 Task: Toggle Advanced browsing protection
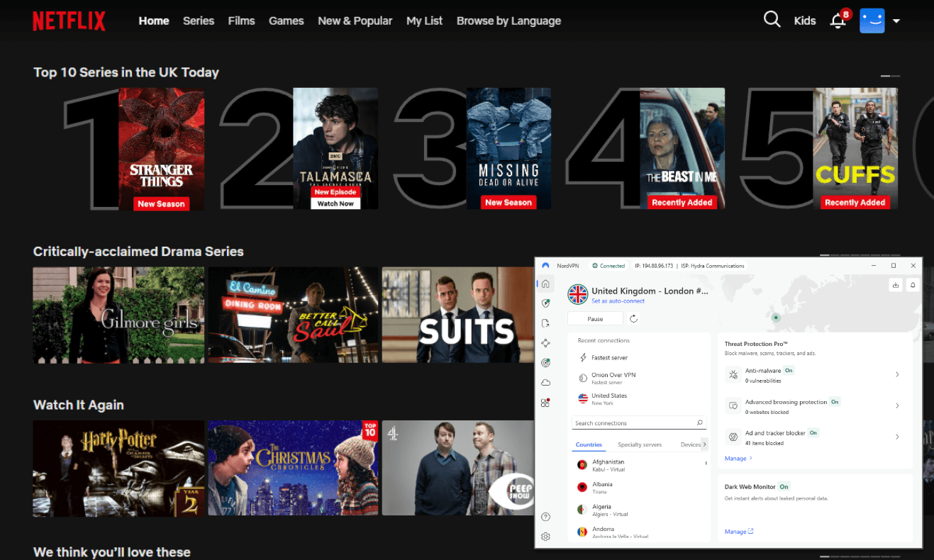[x=835, y=401]
